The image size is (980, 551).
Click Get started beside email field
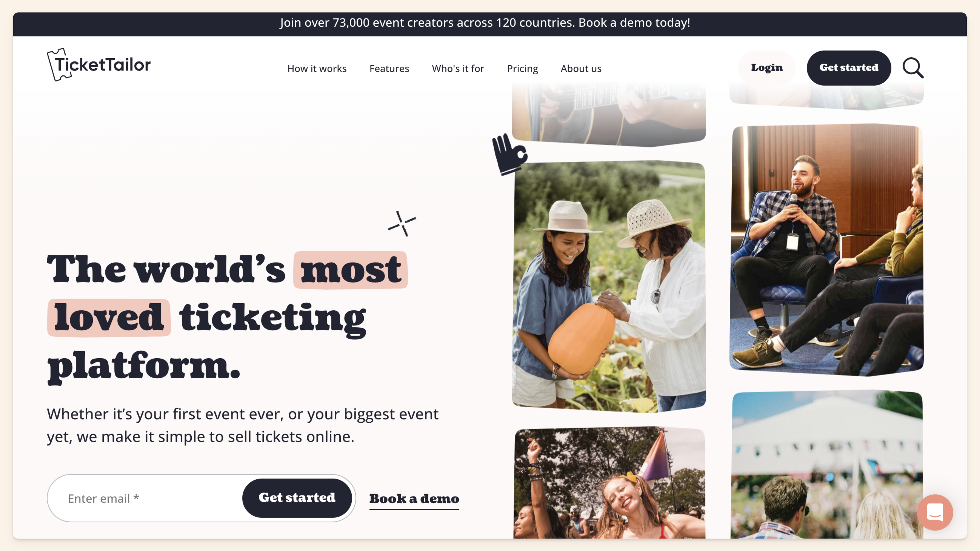pyautogui.click(x=297, y=497)
